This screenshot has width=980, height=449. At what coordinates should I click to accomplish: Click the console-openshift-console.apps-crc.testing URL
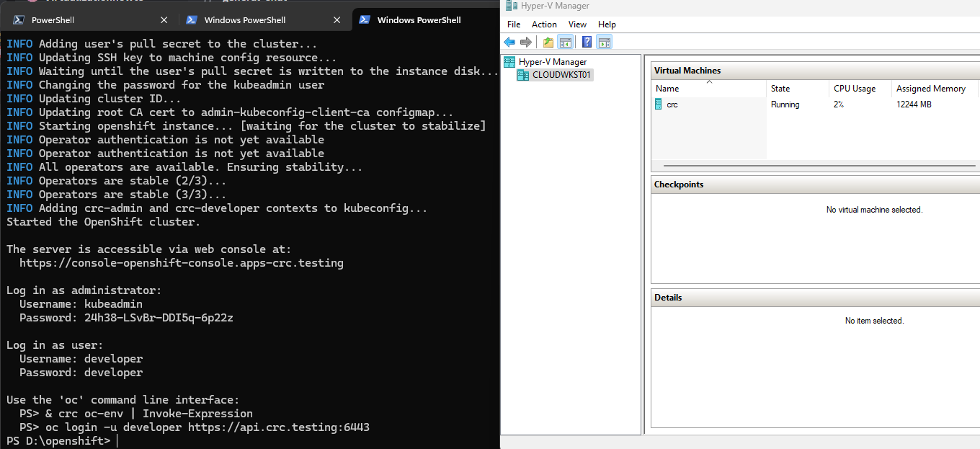click(182, 263)
